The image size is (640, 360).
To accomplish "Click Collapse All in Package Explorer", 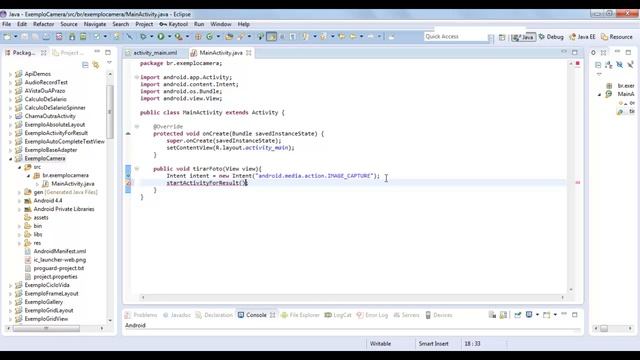I will click(x=85, y=64).
